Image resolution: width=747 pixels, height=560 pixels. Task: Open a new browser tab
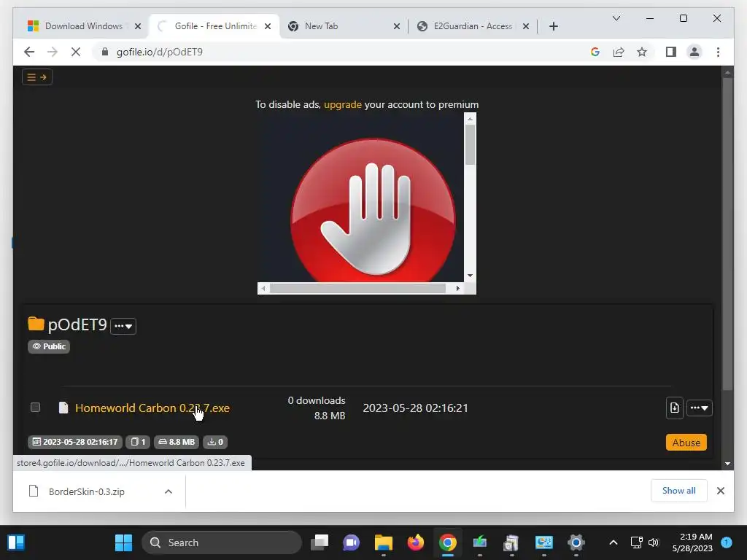[x=553, y=26]
